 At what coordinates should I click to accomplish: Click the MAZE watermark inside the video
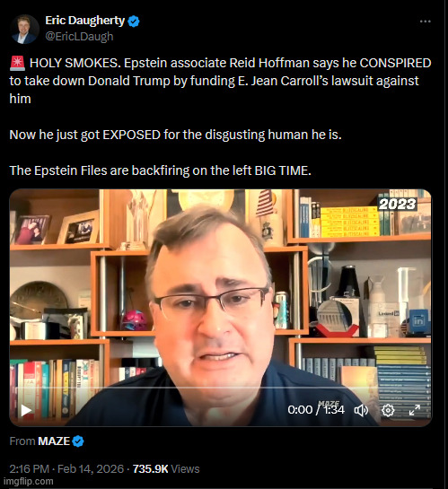click(329, 404)
